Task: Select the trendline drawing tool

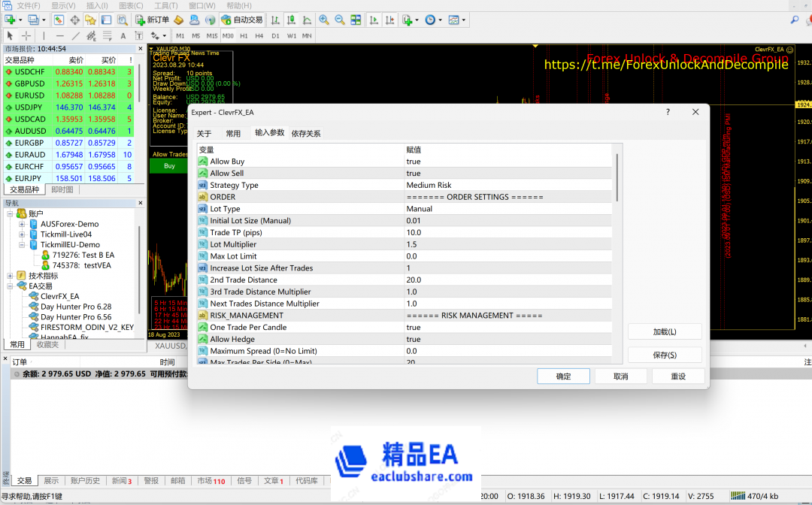Action: (x=76, y=35)
